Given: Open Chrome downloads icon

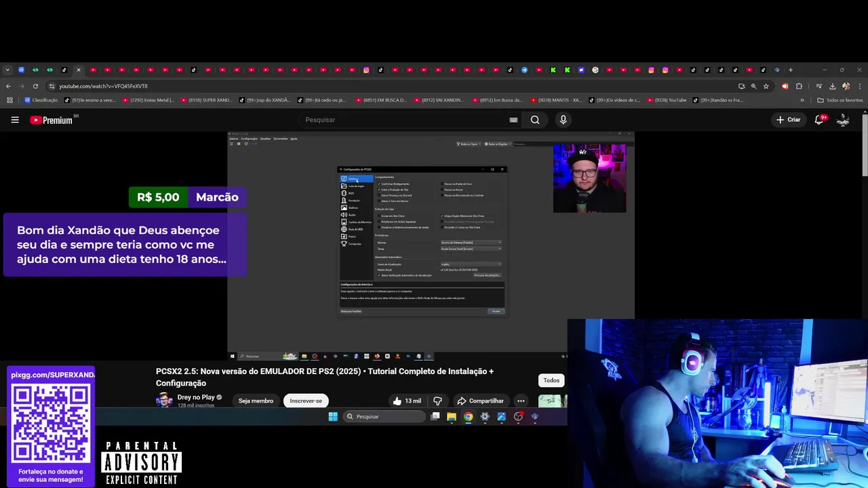Looking at the screenshot, I should pyautogui.click(x=832, y=86).
